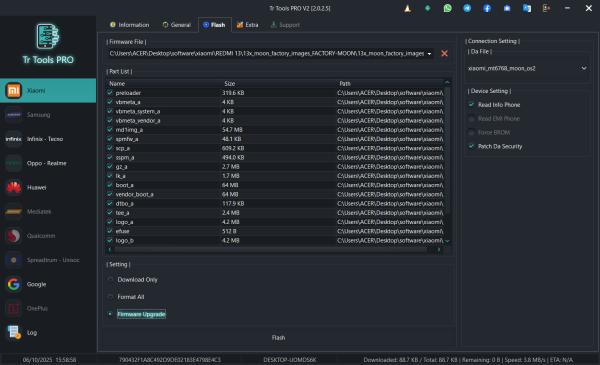Image resolution: width=600 pixels, height=365 pixels.
Task: Click the camera screenshot icon
Action: click(x=507, y=8)
